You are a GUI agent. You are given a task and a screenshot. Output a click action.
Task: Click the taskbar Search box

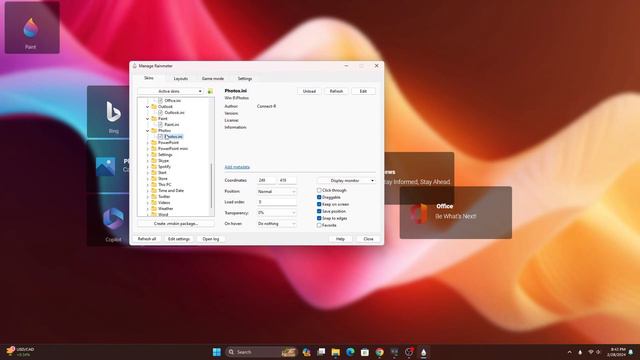[x=261, y=352]
